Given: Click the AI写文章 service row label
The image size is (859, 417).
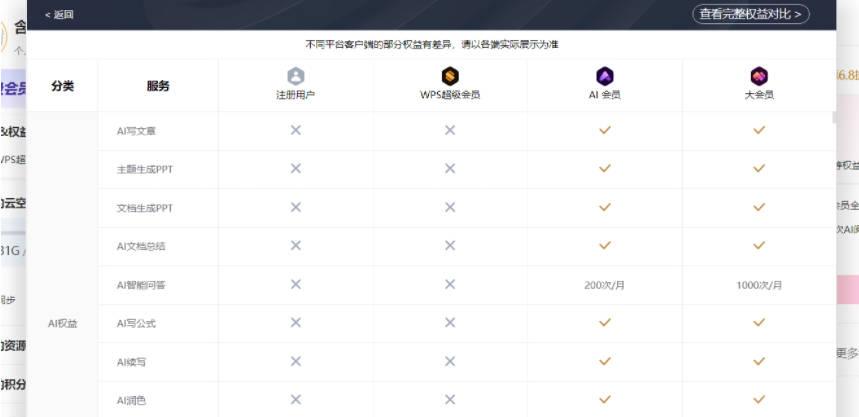Looking at the screenshot, I should click(x=136, y=131).
